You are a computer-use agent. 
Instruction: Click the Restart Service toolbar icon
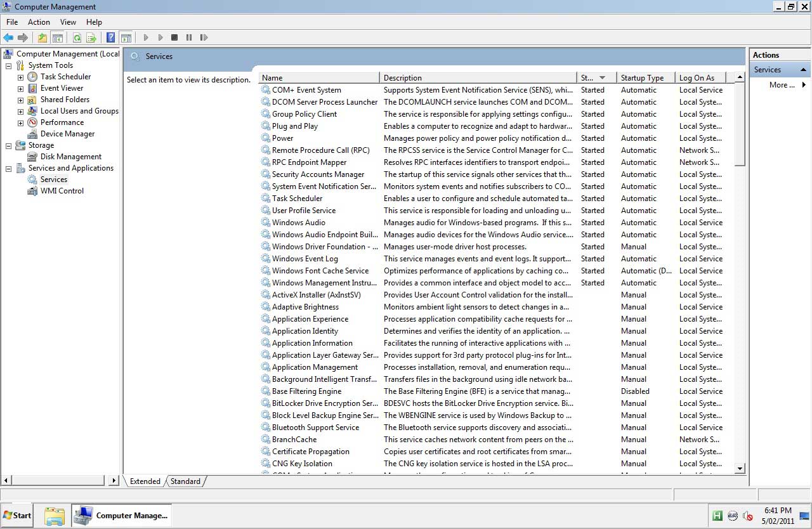[204, 37]
